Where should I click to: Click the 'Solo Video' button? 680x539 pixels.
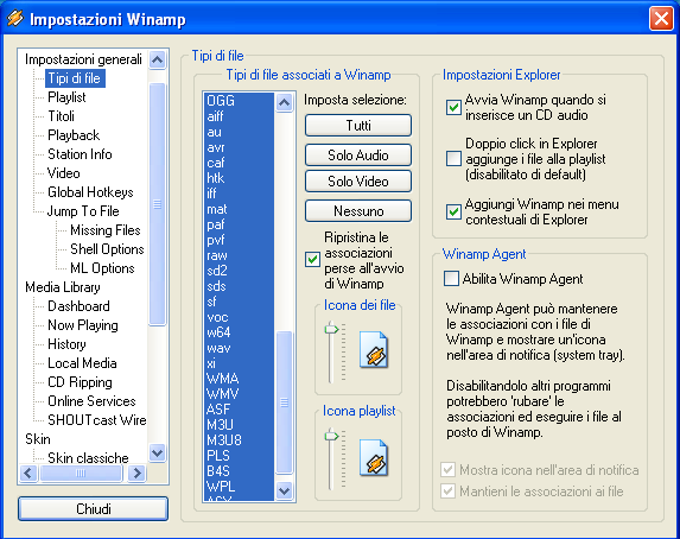click(358, 181)
